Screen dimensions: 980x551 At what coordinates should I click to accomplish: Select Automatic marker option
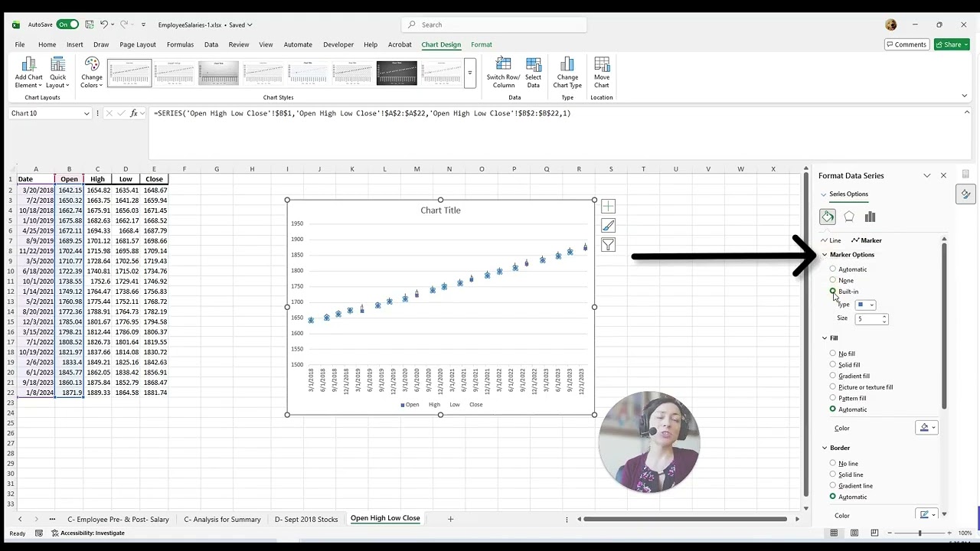(x=833, y=269)
